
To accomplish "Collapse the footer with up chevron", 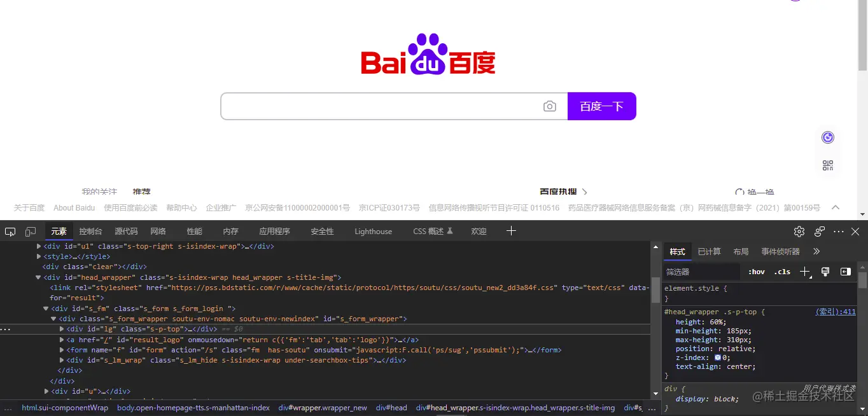I will tap(836, 207).
